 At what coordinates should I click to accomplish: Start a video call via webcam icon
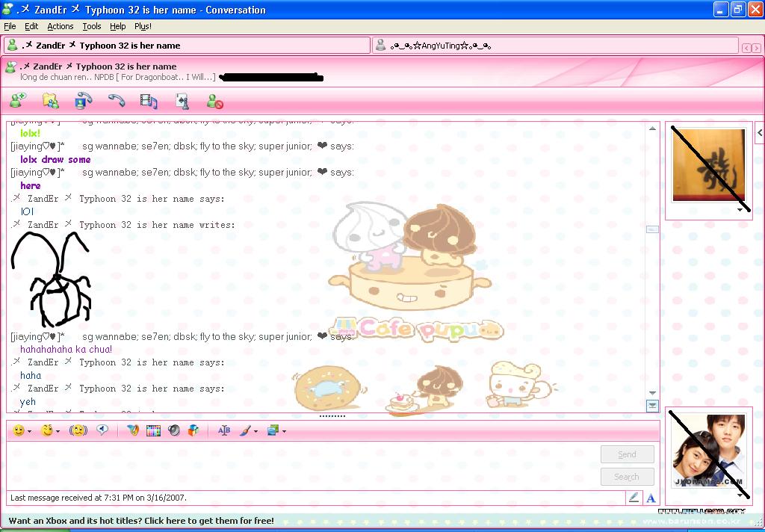(x=84, y=101)
